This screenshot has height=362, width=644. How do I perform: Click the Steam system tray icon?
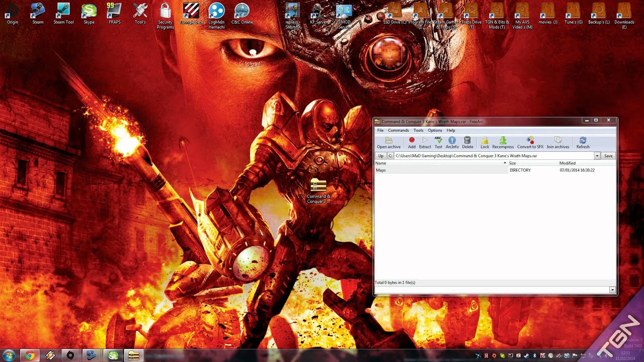(526, 355)
